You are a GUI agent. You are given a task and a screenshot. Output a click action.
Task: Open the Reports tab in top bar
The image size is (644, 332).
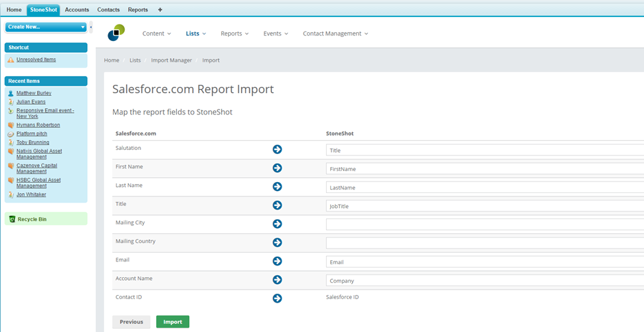tap(138, 10)
